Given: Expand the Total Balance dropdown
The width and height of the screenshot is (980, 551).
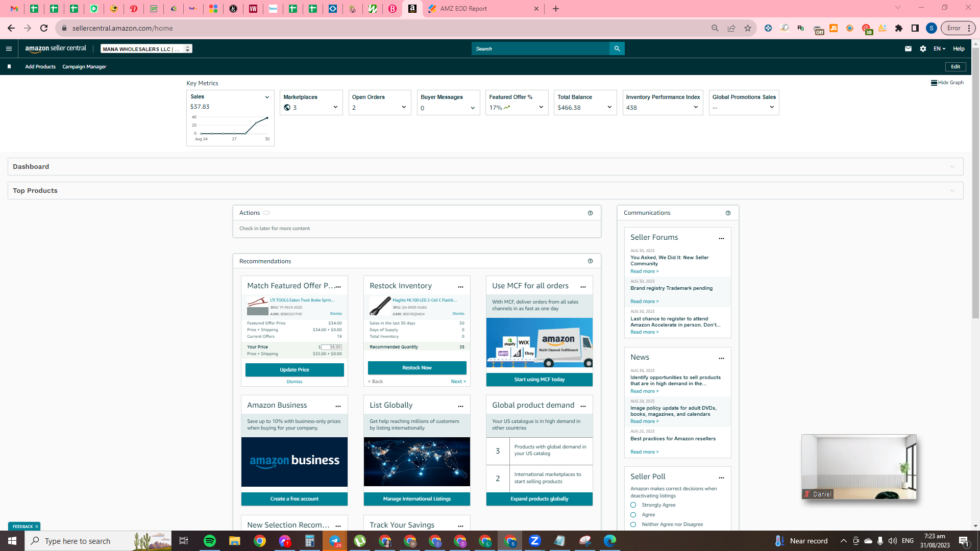Looking at the screenshot, I should click(609, 107).
